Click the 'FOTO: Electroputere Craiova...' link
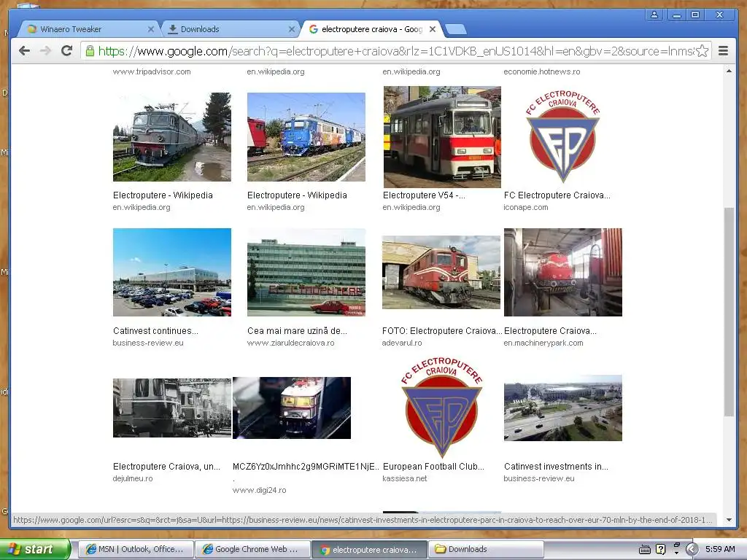This screenshot has width=747, height=560. pos(442,331)
